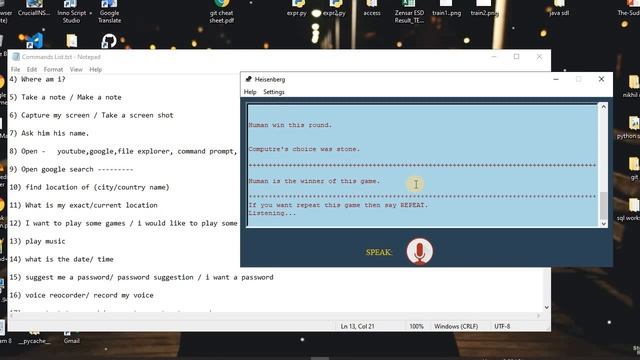Open java sdl desktop folder

coord(559,8)
